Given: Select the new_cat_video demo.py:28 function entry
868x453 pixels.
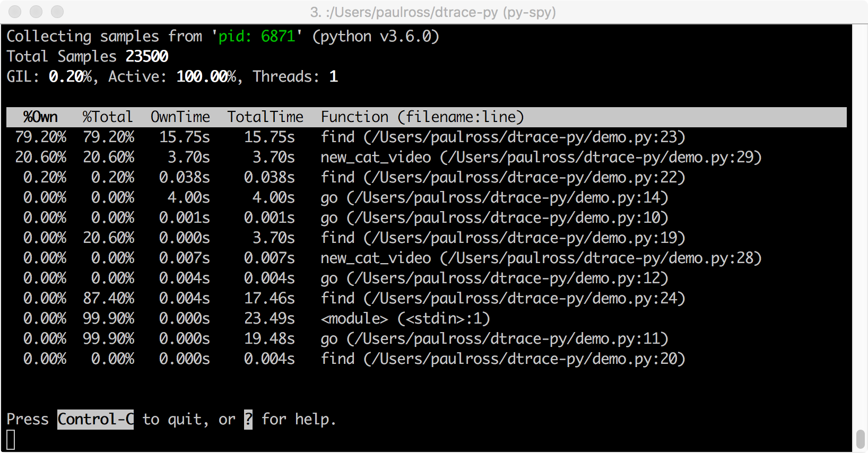Looking at the screenshot, I should point(541,258).
